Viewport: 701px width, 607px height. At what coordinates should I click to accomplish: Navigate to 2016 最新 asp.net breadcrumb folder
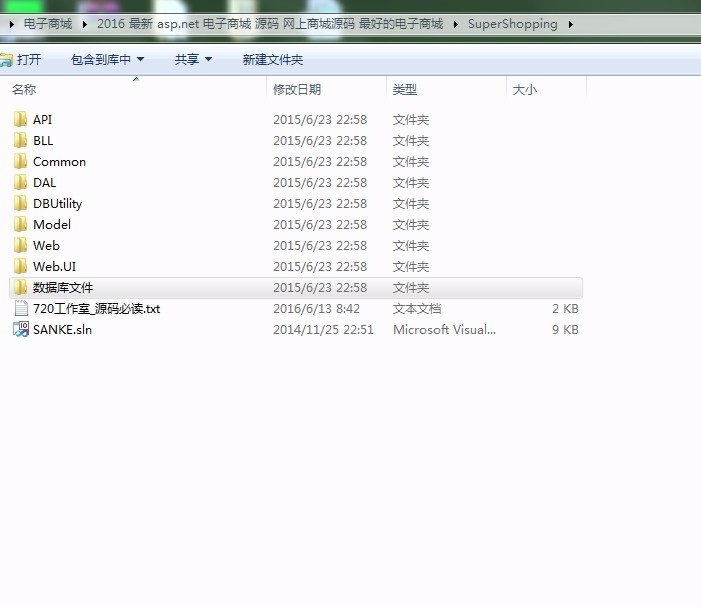(x=270, y=24)
